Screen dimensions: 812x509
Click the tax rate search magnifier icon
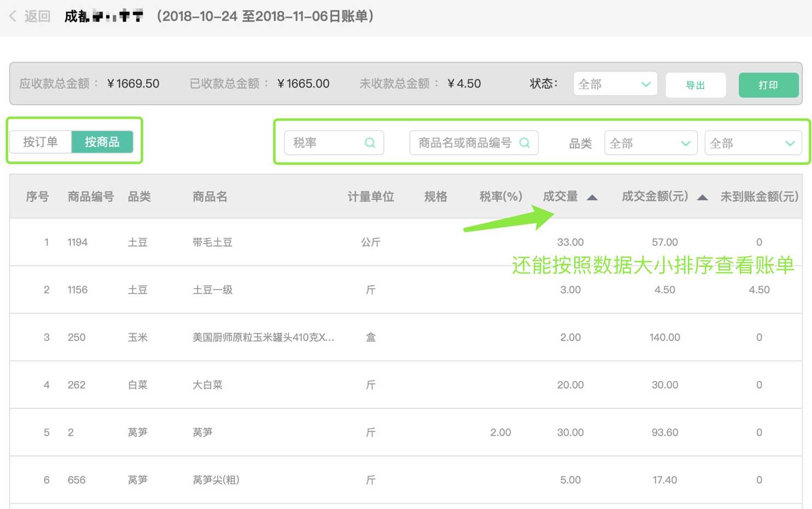tap(370, 143)
